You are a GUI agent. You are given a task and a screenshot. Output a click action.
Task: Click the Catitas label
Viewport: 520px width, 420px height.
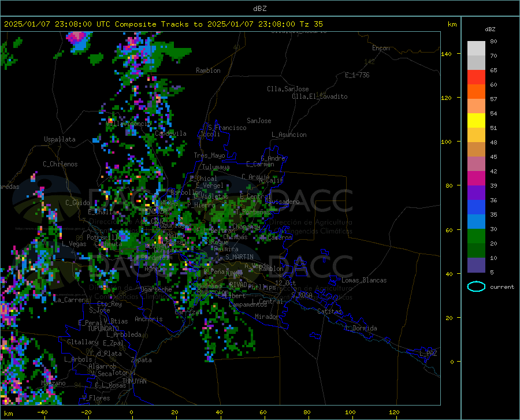point(329,311)
